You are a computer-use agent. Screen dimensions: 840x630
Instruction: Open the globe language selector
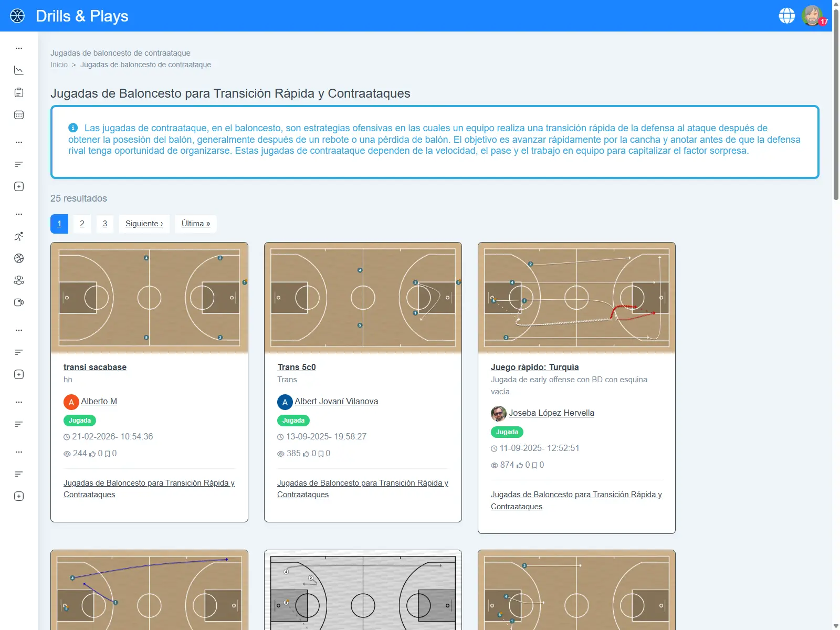click(x=786, y=16)
